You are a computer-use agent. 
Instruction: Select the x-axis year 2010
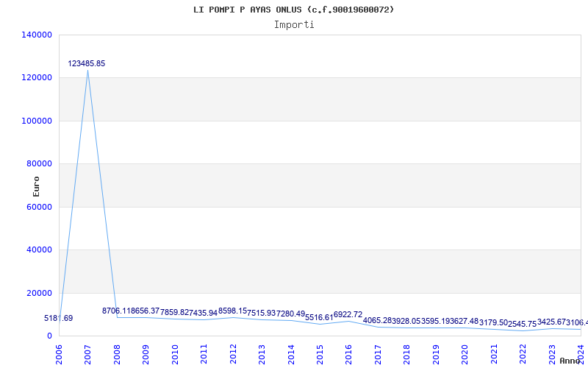click(175, 354)
